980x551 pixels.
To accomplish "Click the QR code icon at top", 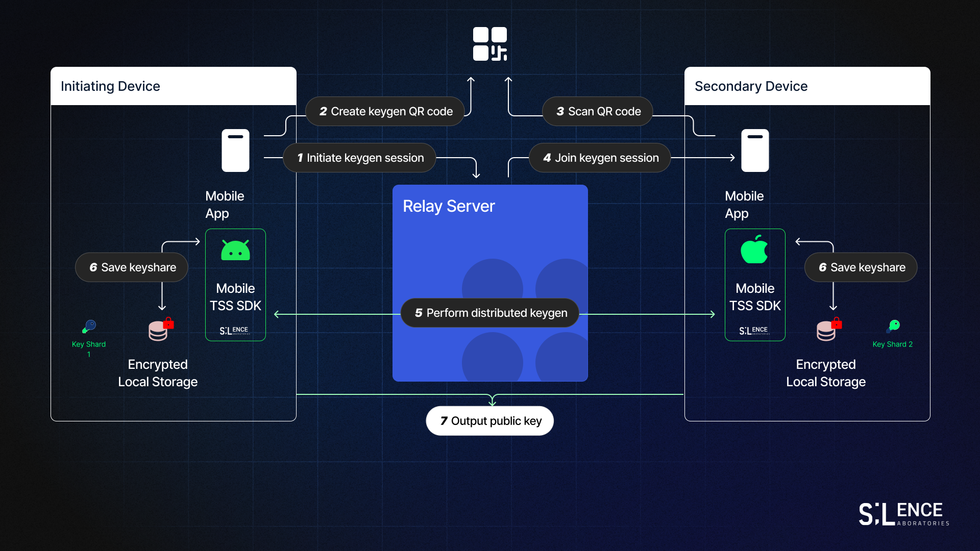I will [x=490, y=44].
